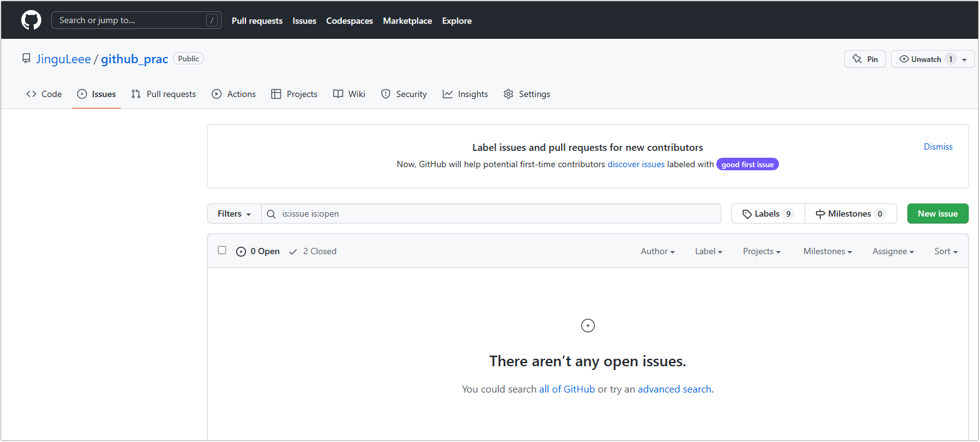The image size is (980, 442).
Task: Tick the select-all issues checkbox
Action: pyautogui.click(x=222, y=250)
